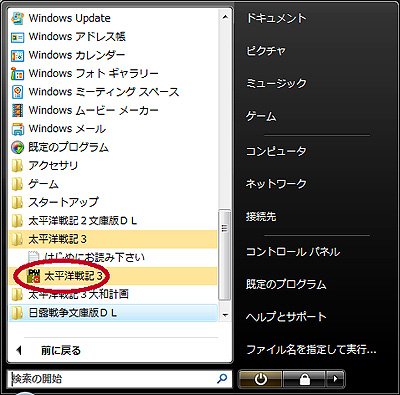Open ヘルプとサポート

click(286, 317)
